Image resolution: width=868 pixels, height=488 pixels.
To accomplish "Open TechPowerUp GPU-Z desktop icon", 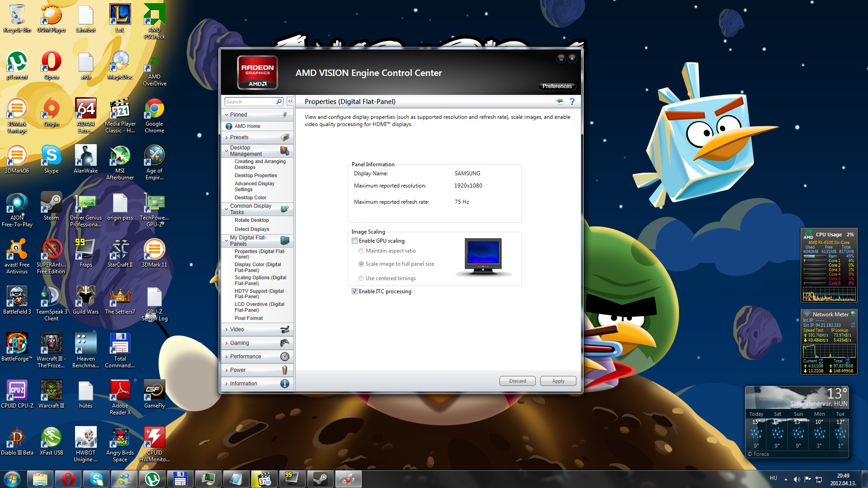I will click(154, 210).
